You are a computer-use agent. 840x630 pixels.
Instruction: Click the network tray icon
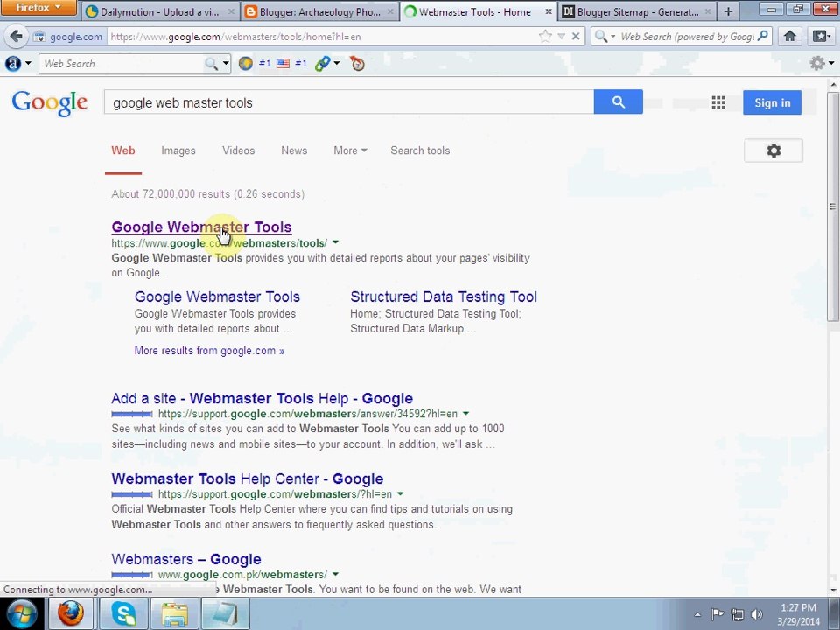(737, 614)
